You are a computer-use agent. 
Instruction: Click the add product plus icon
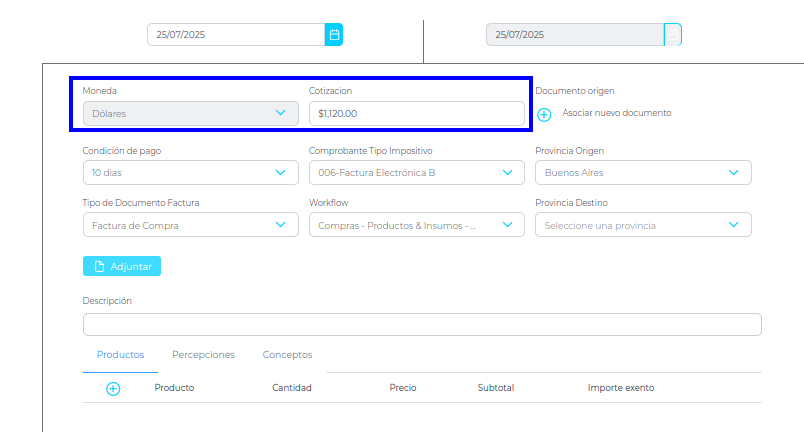pos(113,388)
